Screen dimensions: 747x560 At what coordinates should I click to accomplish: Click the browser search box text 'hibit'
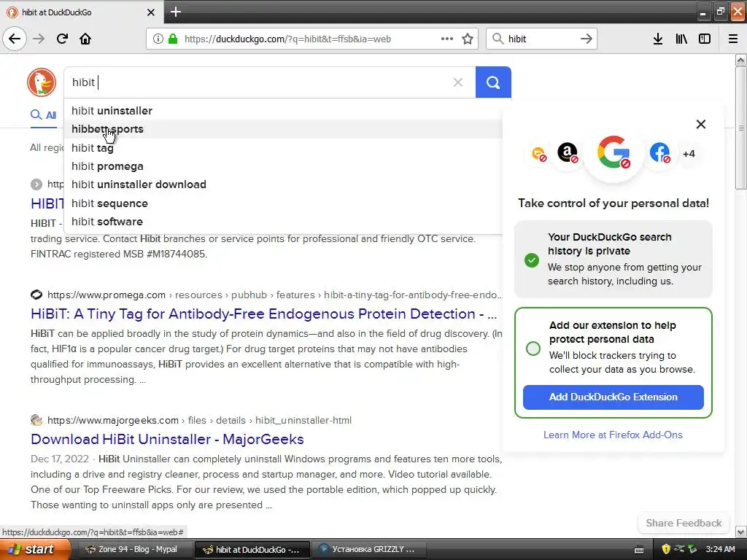point(517,39)
